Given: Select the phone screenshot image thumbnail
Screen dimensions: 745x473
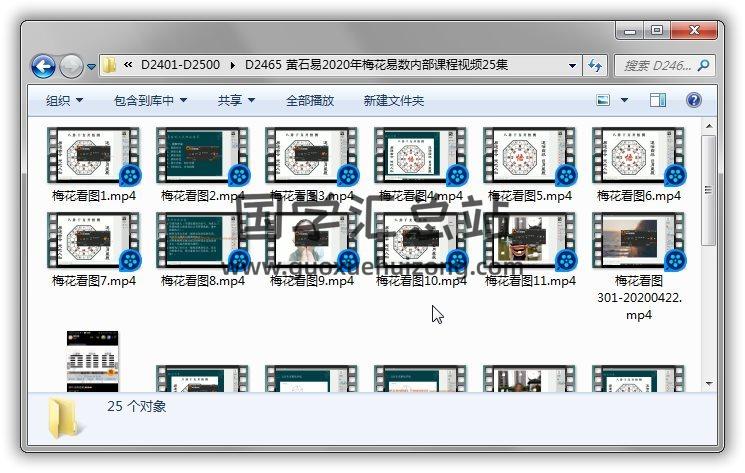Looking at the screenshot, I should point(92,361).
